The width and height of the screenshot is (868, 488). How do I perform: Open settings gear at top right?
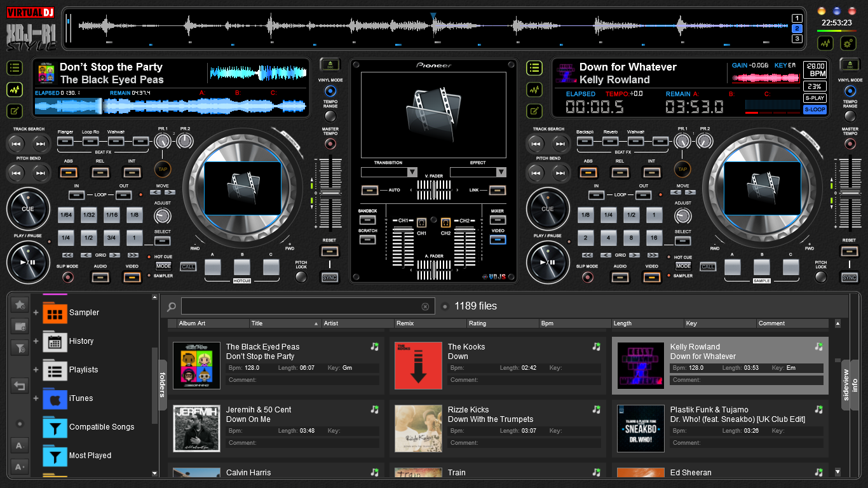click(848, 43)
